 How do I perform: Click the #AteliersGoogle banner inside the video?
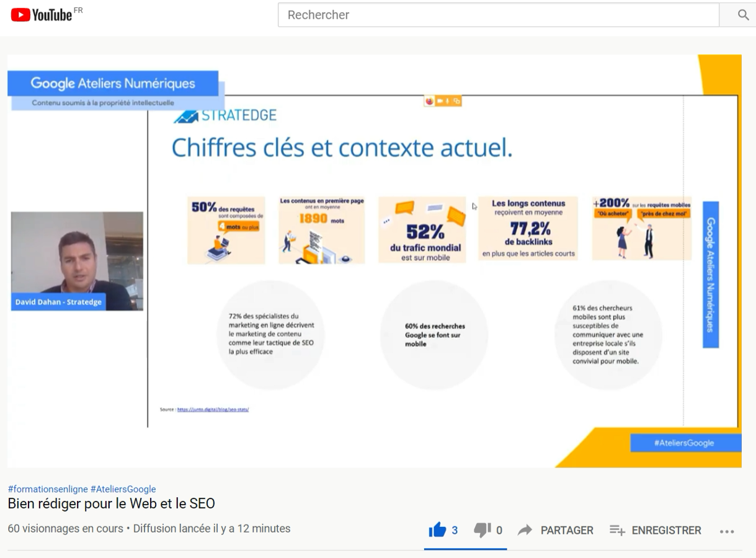tap(686, 443)
